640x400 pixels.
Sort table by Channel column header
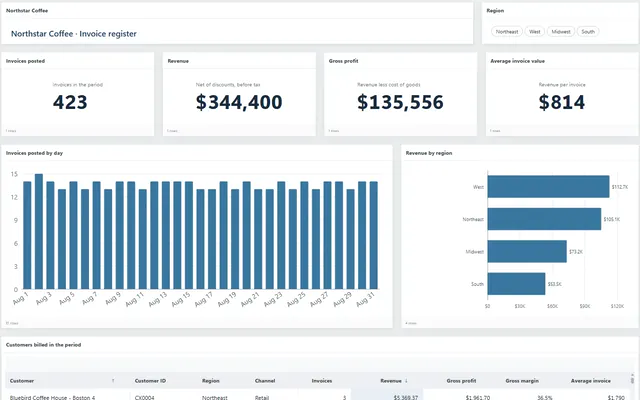click(265, 381)
